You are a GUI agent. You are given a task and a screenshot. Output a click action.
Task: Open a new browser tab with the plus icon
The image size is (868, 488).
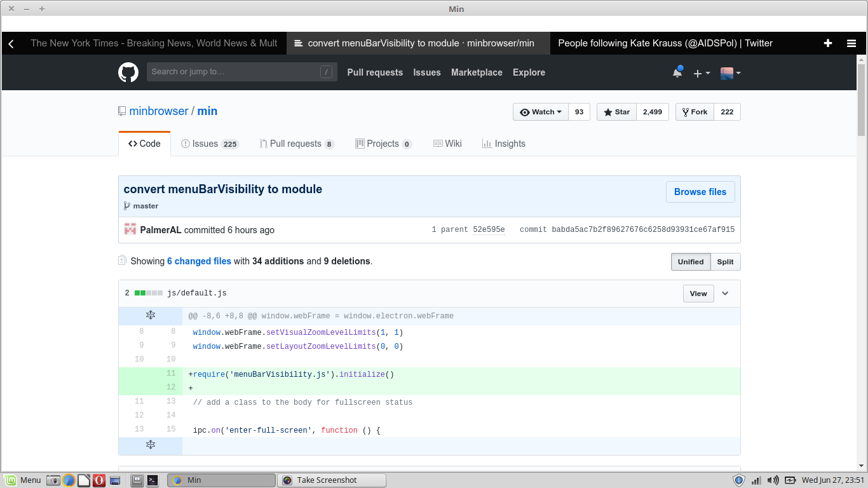(827, 43)
